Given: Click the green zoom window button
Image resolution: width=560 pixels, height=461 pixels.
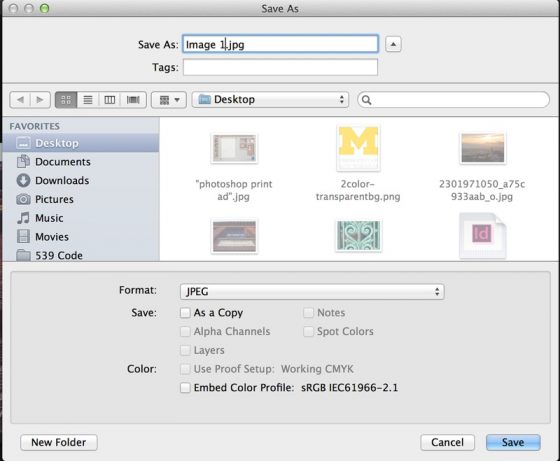Looking at the screenshot, I should click(44, 8).
